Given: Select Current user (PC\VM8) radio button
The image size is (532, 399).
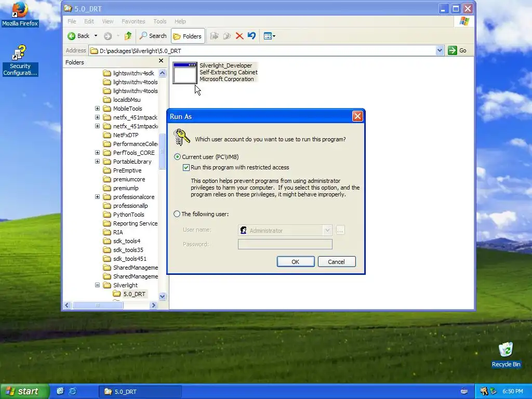Looking at the screenshot, I should pyautogui.click(x=177, y=157).
